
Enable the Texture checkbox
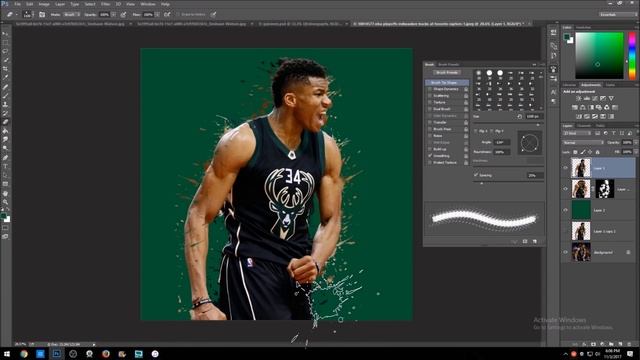point(429,102)
